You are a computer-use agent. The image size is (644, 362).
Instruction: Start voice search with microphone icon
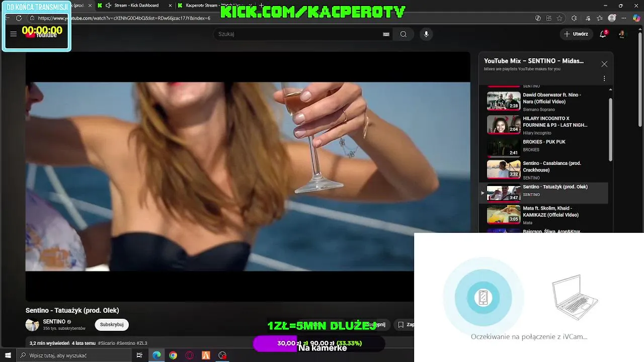click(426, 34)
